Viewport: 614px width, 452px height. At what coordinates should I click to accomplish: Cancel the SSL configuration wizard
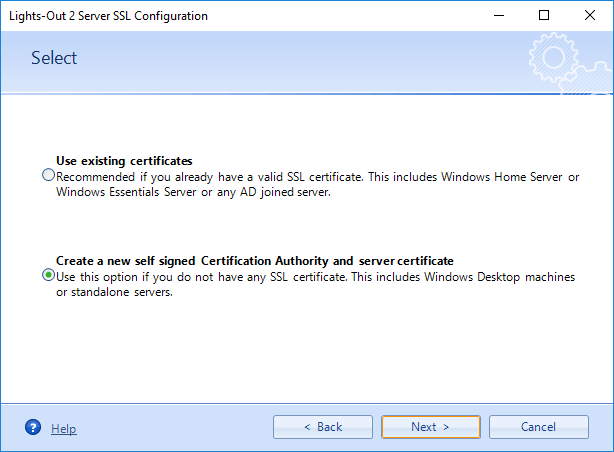coord(538,427)
